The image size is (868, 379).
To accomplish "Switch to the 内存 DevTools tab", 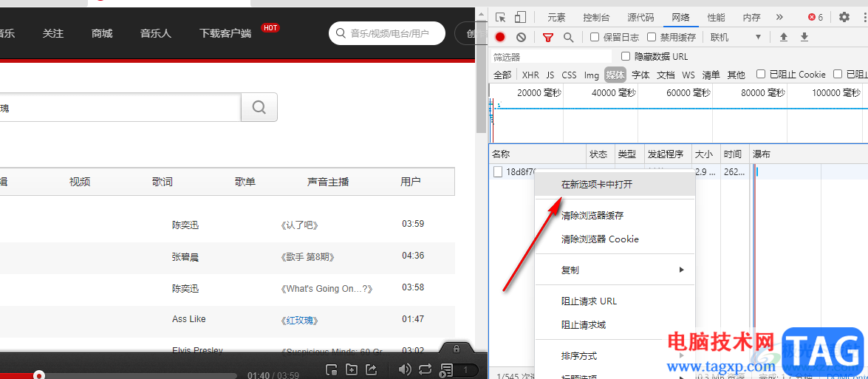I will pyautogui.click(x=751, y=17).
